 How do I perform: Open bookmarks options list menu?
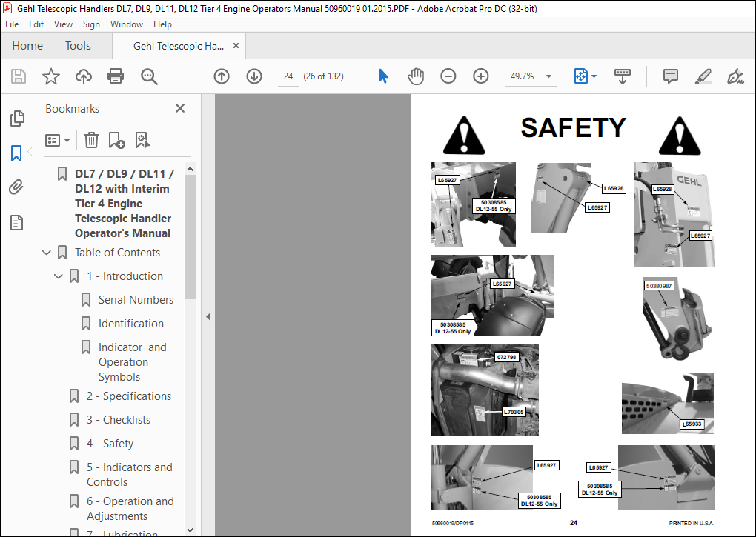point(57,140)
